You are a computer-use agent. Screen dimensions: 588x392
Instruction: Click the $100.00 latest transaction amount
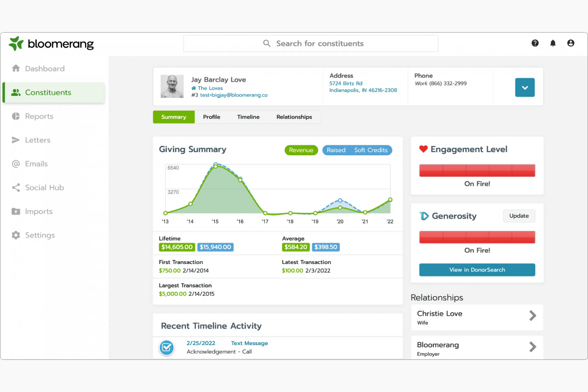coord(292,270)
